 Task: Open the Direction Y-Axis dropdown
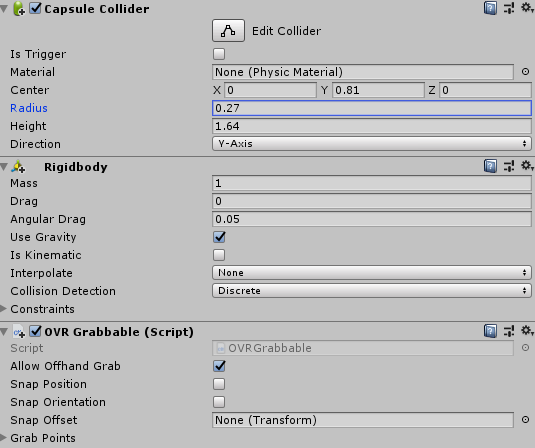click(x=372, y=144)
